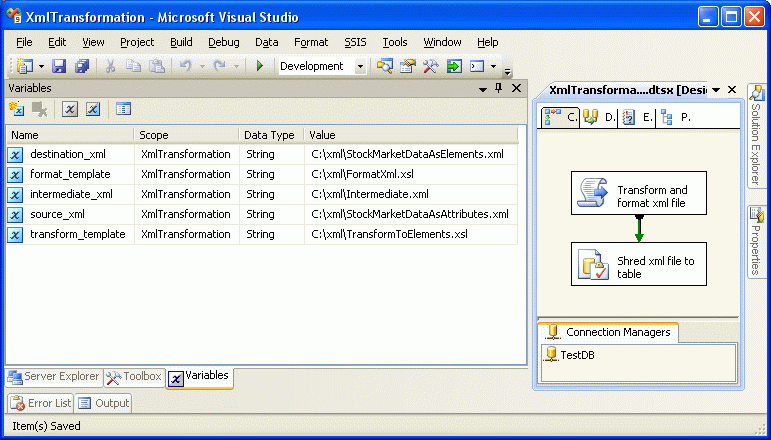Click the Choose Variable Columns icon

123,109
